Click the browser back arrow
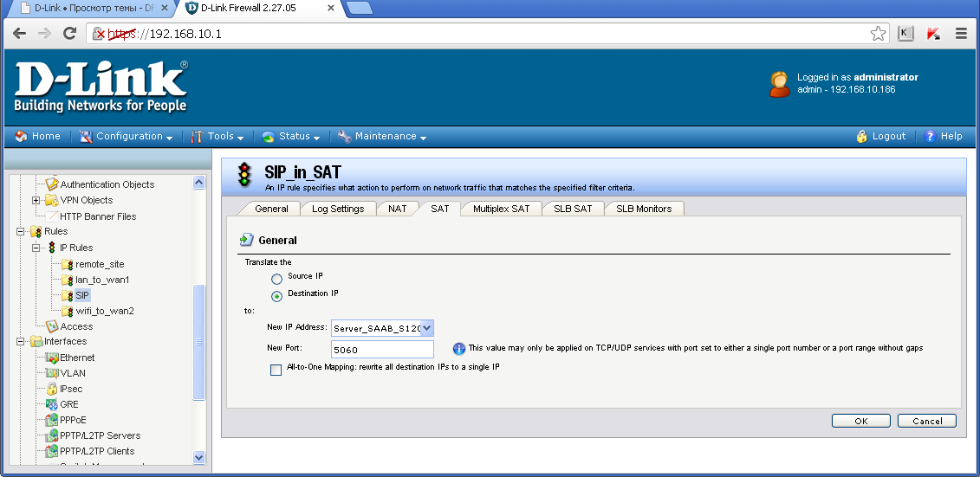This screenshot has width=980, height=477. pyautogui.click(x=19, y=34)
